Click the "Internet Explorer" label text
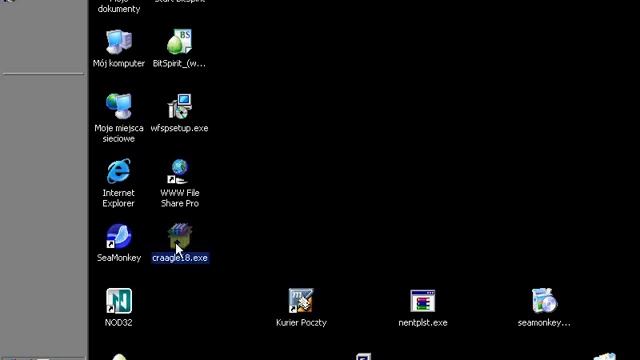This screenshot has width=640, height=360. (118, 198)
